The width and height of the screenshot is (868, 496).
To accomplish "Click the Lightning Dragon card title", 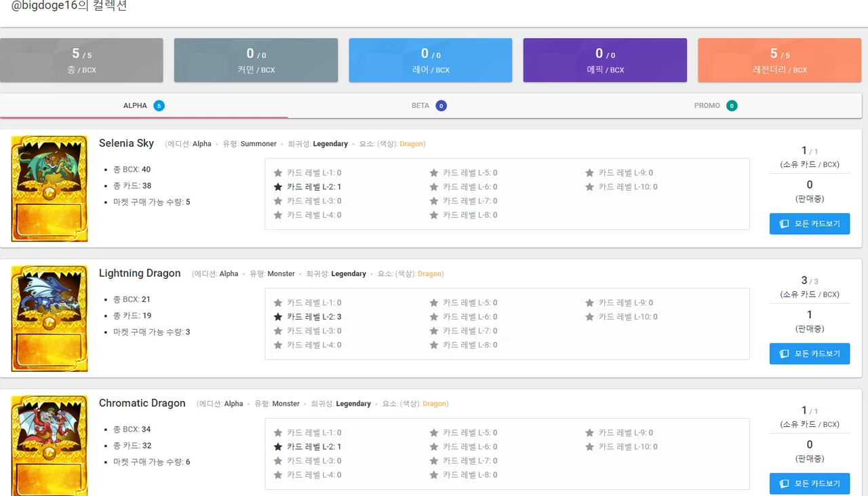I will (140, 273).
